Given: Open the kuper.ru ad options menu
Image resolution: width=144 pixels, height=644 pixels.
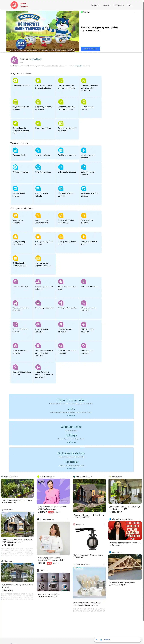Looking at the screenshot, I should [134, 12].
